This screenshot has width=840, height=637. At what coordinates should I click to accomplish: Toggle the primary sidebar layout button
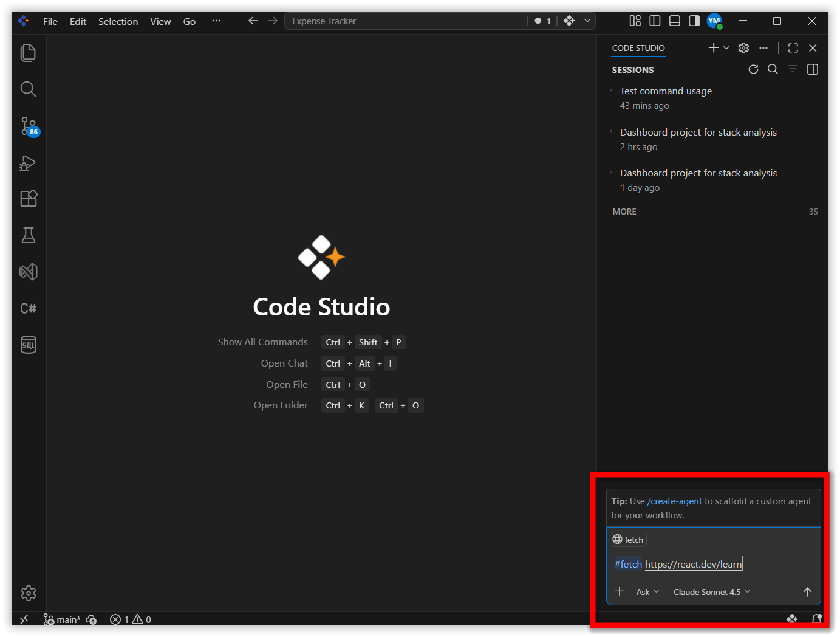point(655,21)
